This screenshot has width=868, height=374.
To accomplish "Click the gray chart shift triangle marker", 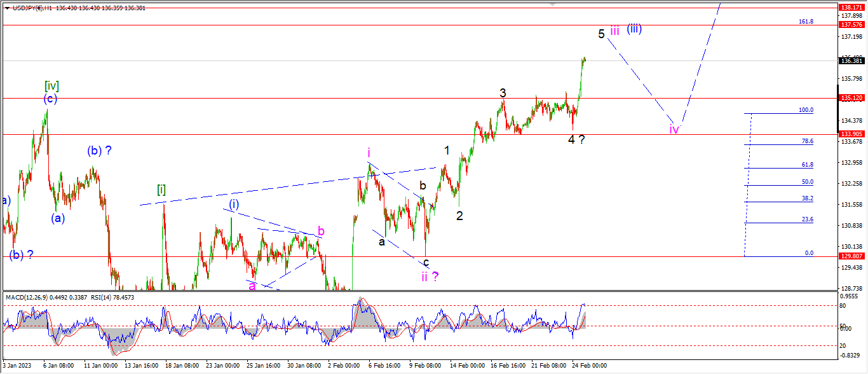I will 552,4.
